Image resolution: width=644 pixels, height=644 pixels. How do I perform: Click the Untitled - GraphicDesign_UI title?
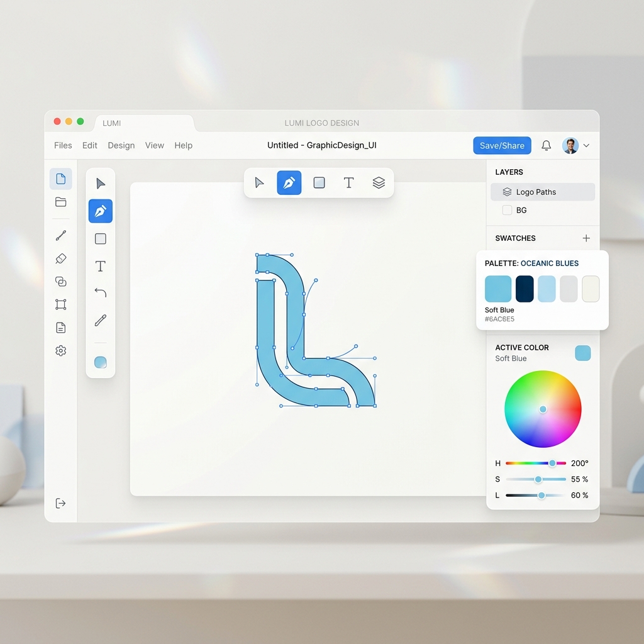pos(321,145)
